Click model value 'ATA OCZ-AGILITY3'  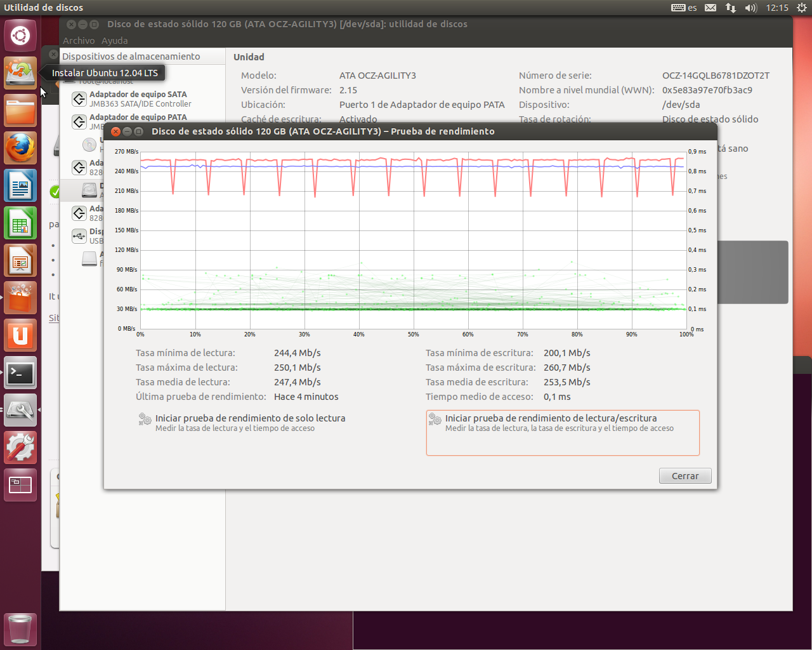[x=377, y=76]
